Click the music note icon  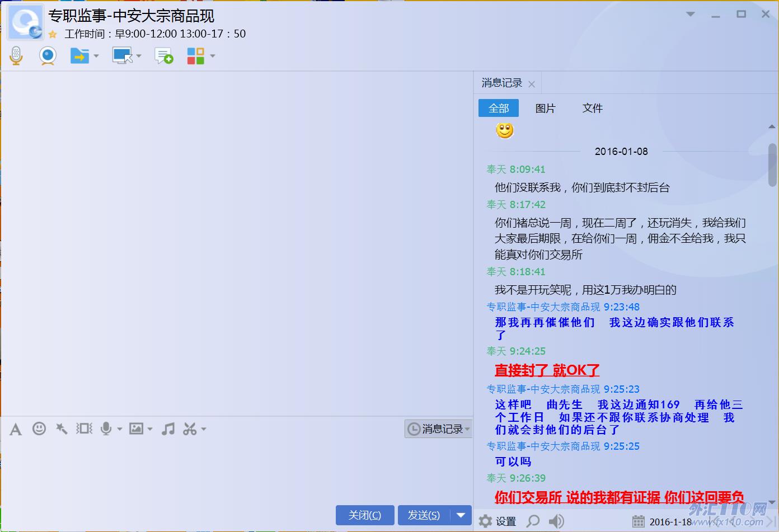pyautogui.click(x=168, y=429)
